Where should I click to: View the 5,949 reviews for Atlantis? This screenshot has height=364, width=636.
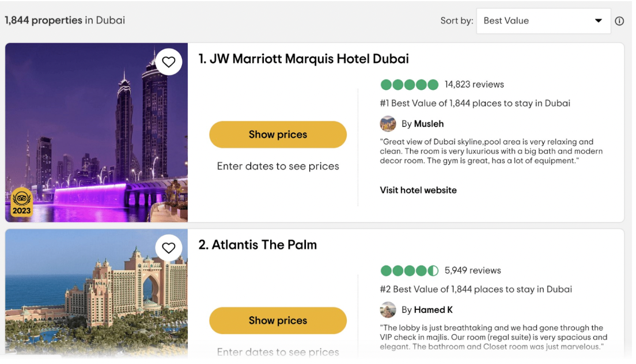click(472, 270)
